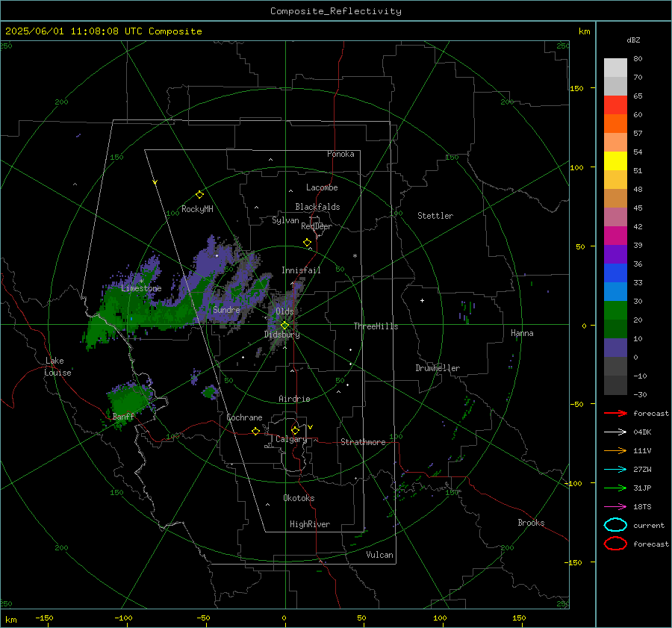This screenshot has height=628, width=672.
Task: Click the Composite_Reflectivity title
Action: [x=336, y=11]
